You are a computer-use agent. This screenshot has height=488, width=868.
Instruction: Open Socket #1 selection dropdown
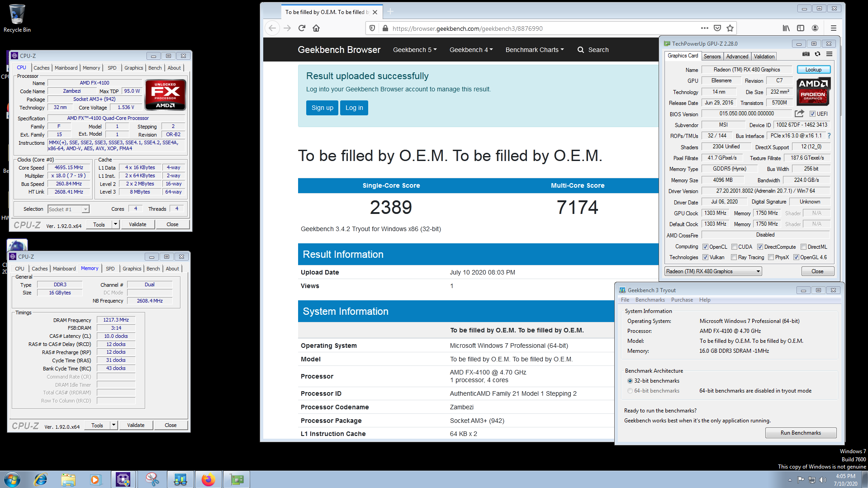(68, 209)
